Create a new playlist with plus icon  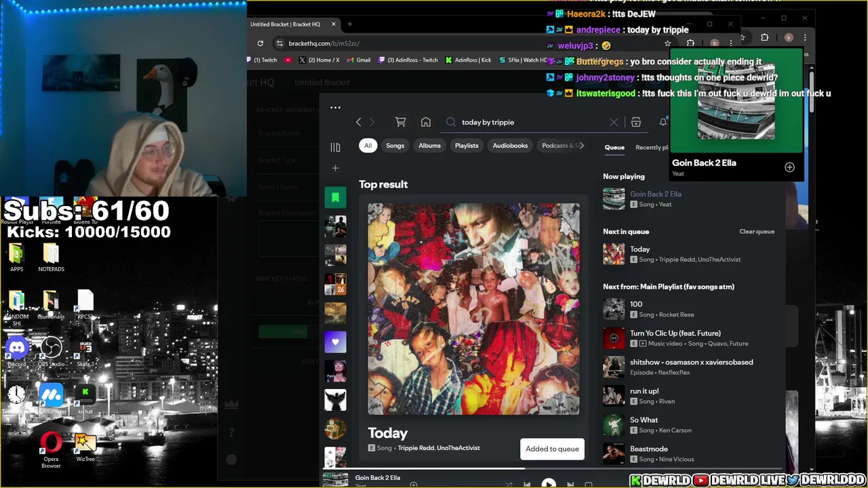(x=335, y=168)
